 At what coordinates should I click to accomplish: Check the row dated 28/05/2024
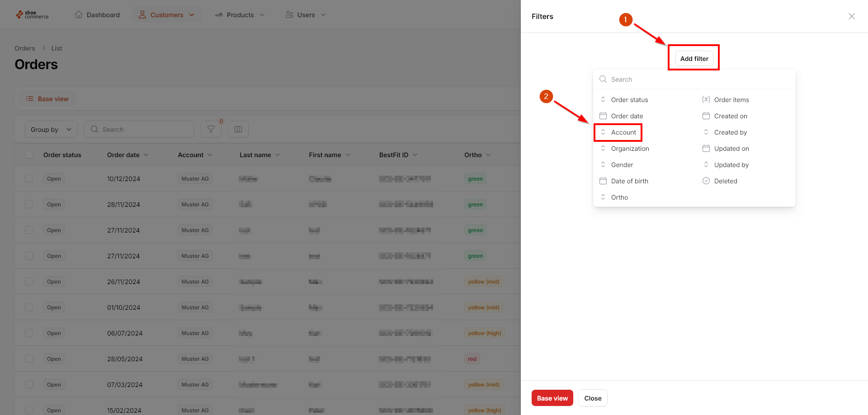(29, 359)
